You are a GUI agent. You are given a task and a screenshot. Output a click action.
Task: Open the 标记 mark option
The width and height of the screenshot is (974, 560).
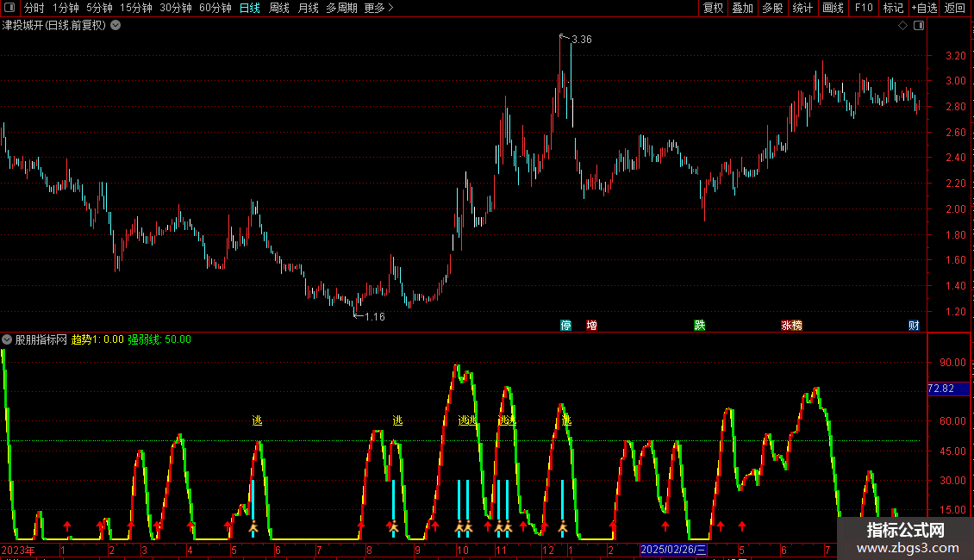893,8
